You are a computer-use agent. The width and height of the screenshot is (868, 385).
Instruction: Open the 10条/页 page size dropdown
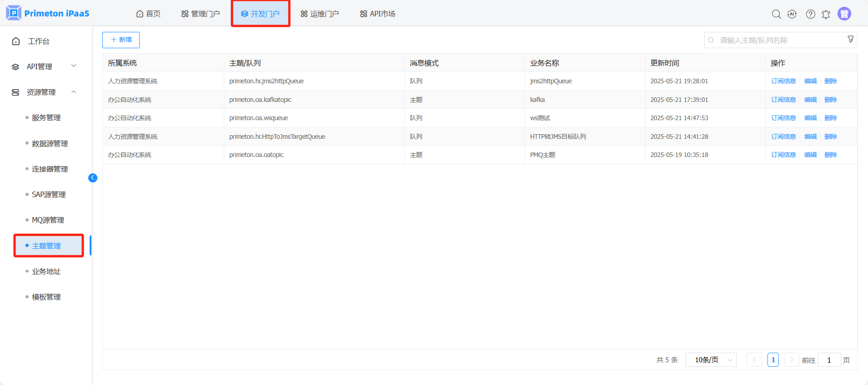click(x=711, y=360)
